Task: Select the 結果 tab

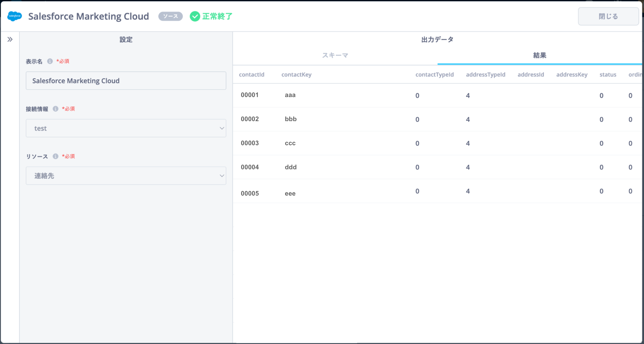Action: tap(539, 56)
